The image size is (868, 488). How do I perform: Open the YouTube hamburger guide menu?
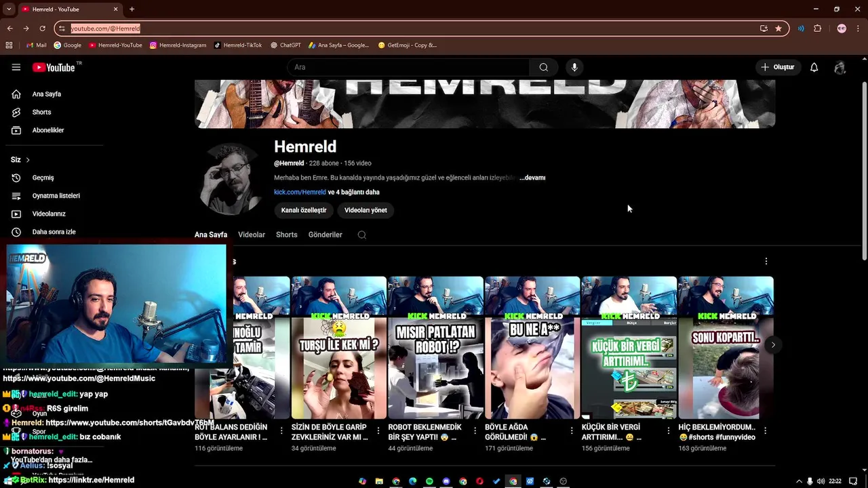tap(16, 67)
